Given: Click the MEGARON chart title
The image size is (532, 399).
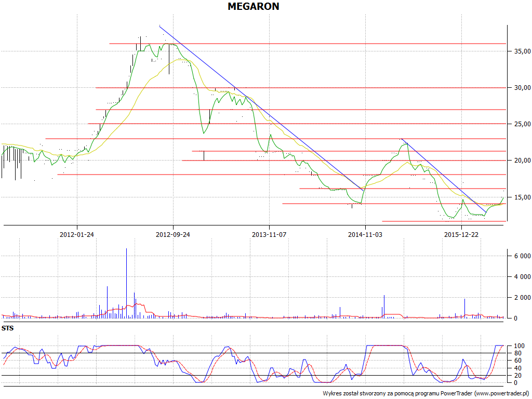Looking at the screenshot, I should (254, 6).
